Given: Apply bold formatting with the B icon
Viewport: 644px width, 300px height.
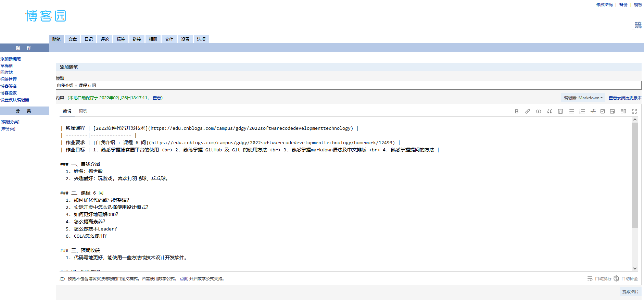Looking at the screenshot, I should [x=517, y=111].
